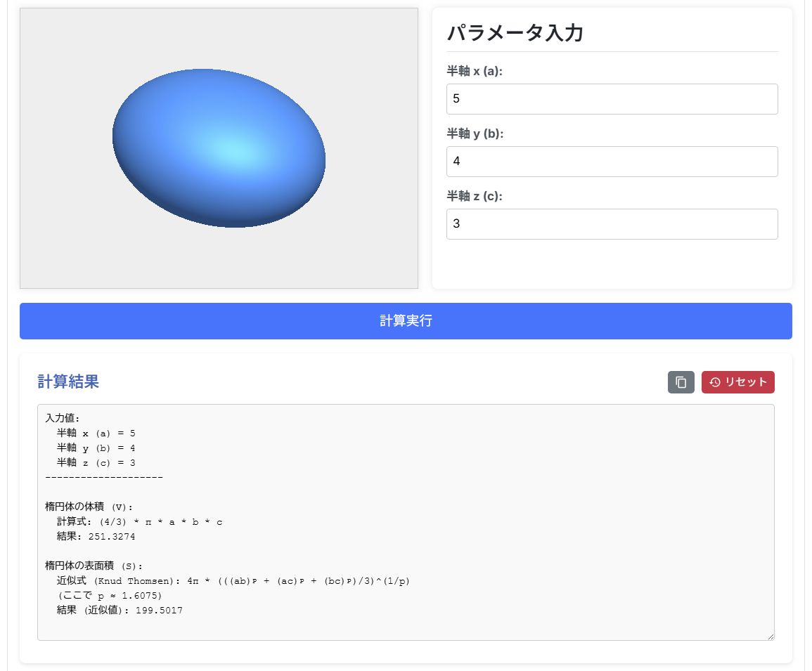Click the surface area result 199.5017 line
812x671 pixels.
(x=120, y=611)
